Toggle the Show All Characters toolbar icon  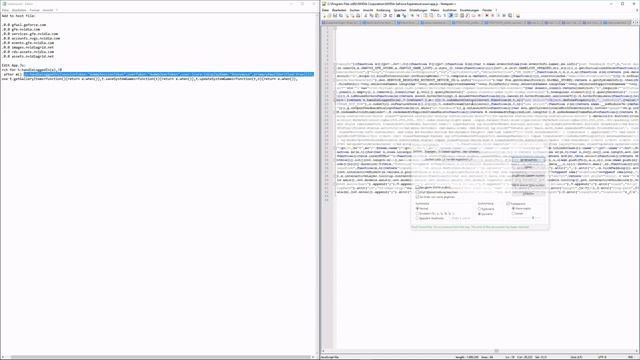[444, 16]
